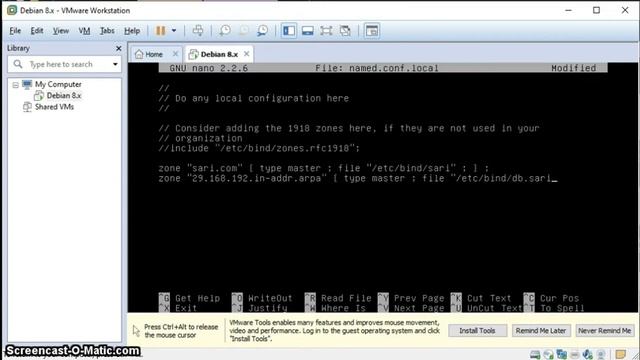Screen dimensions: 640x360
Task: Open the View menu
Action: tap(60, 31)
